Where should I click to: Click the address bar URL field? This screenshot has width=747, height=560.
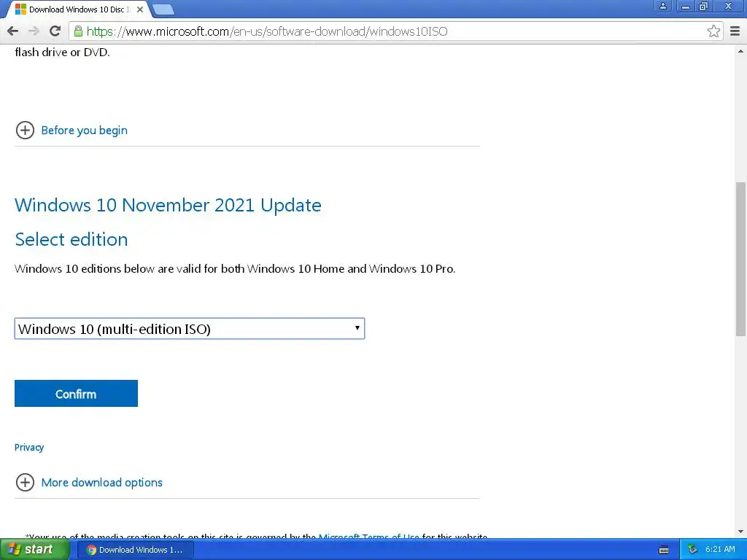point(395,31)
